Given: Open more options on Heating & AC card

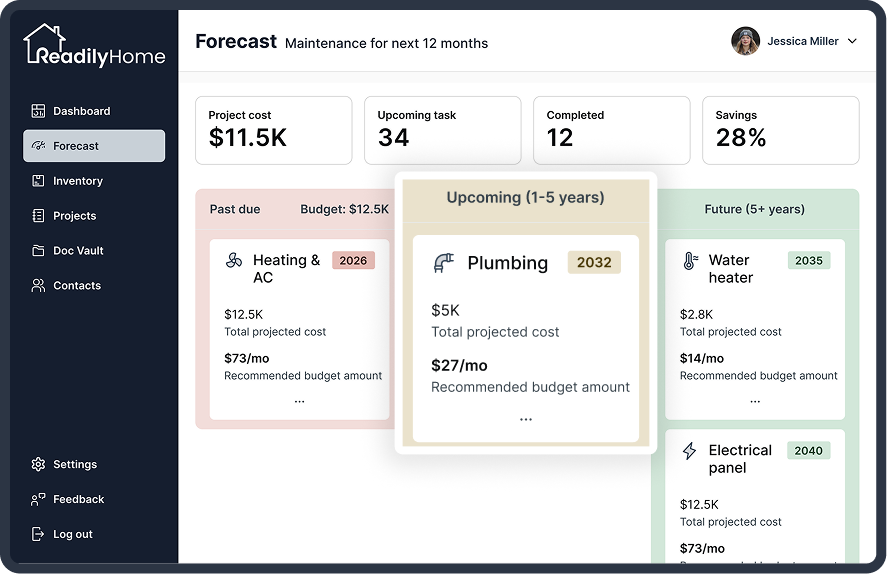Looking at the screenshot, I should click(299, 402).
